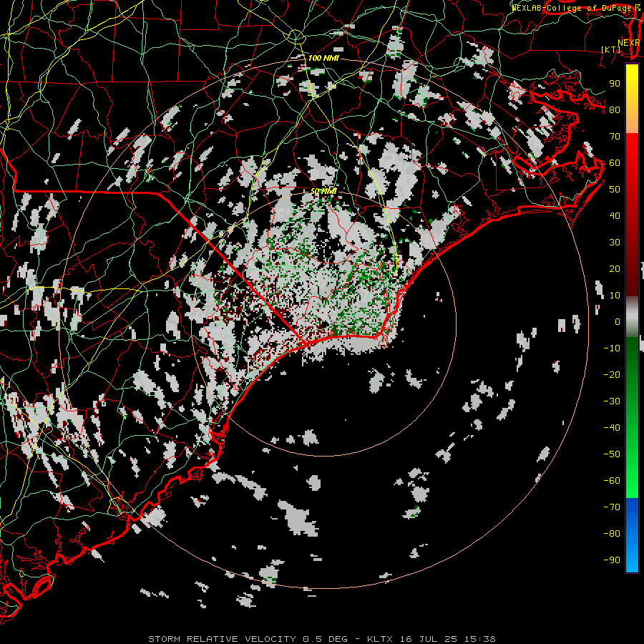The height and width of the screenshot is (644, 644).
Task: Click the gray near-zero segment of the color bar
Action: click(x=632, y=317)
